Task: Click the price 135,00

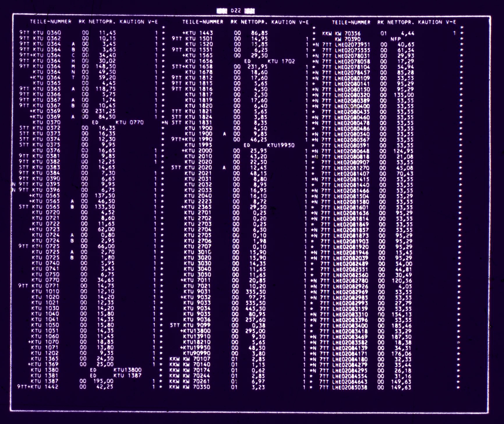Action: (x=403, y=95)
